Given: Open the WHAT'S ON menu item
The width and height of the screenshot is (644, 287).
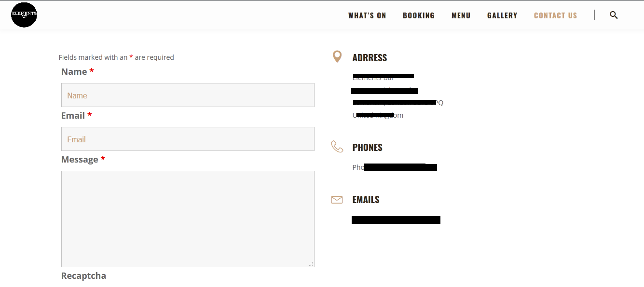Looking at the screenshot, I should point(367,15).
